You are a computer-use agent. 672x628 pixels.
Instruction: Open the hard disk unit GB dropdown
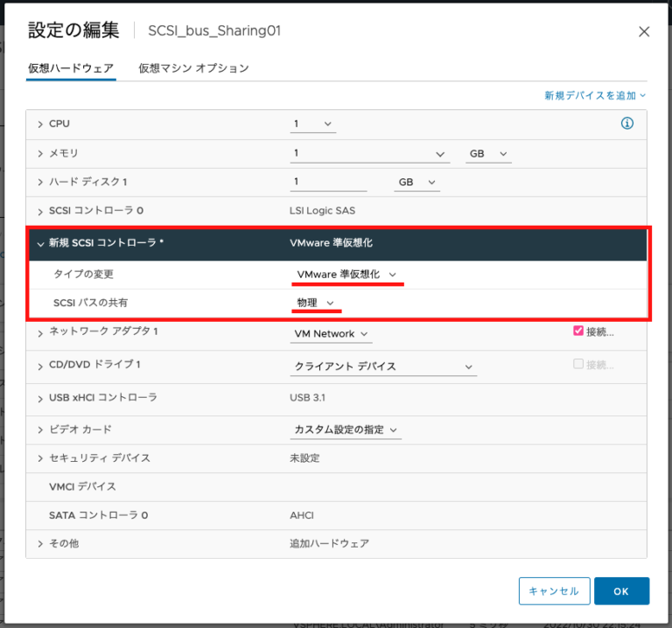click(x=416, y=182)
